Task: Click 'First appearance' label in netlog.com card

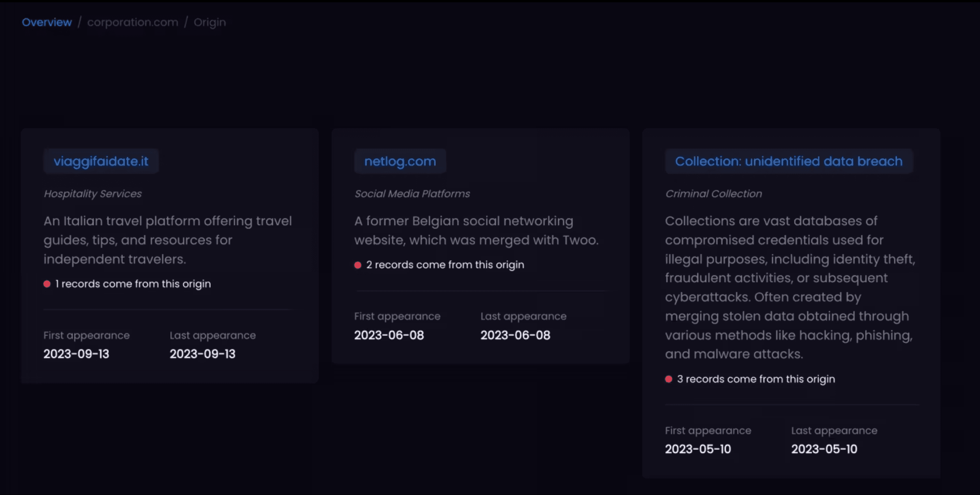Action: pos(397,316)
